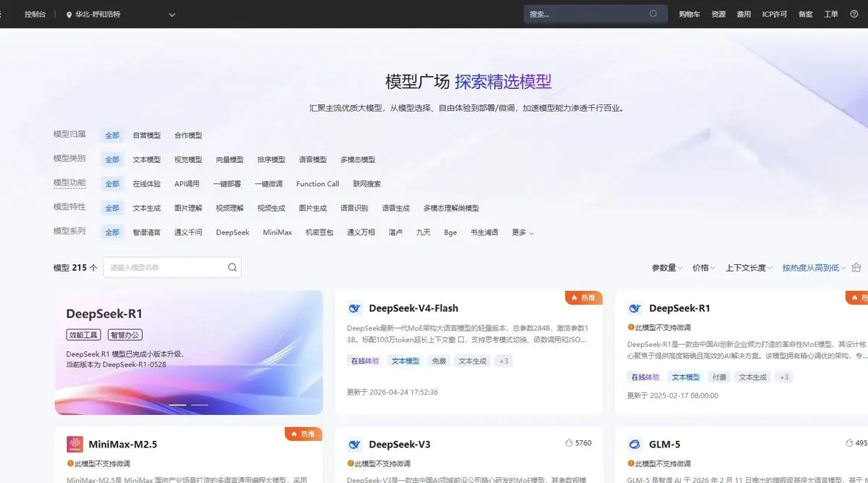The height and width of the screenshot is (483, 868).
Task: Click 在线体验 tag on DeepSeek-V4-Flash
Action: click(365, 361)
